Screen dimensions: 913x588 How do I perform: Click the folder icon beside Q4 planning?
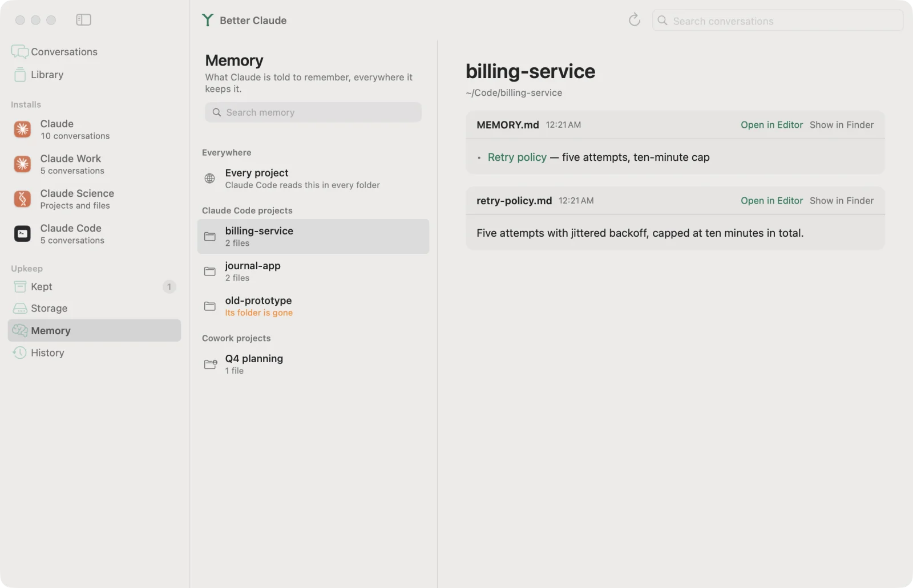pos(211,364)
